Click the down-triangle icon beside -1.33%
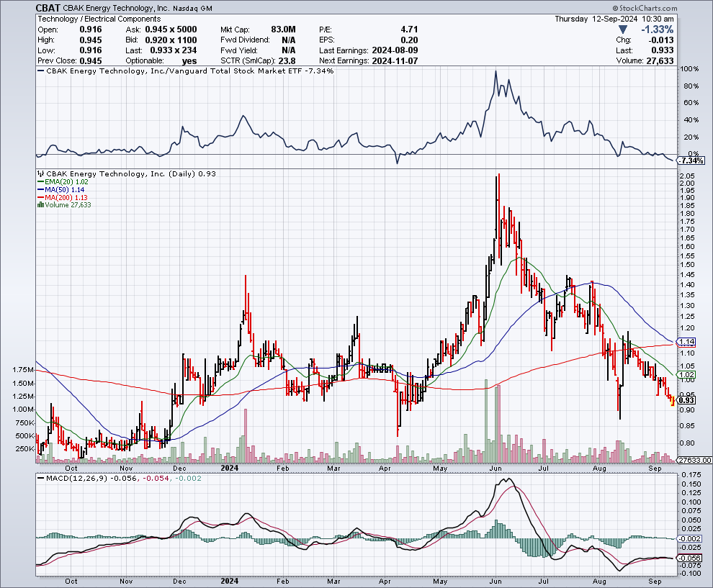This screenshot has height=588, width=713. pyautogui.click(x=623, y=30)
